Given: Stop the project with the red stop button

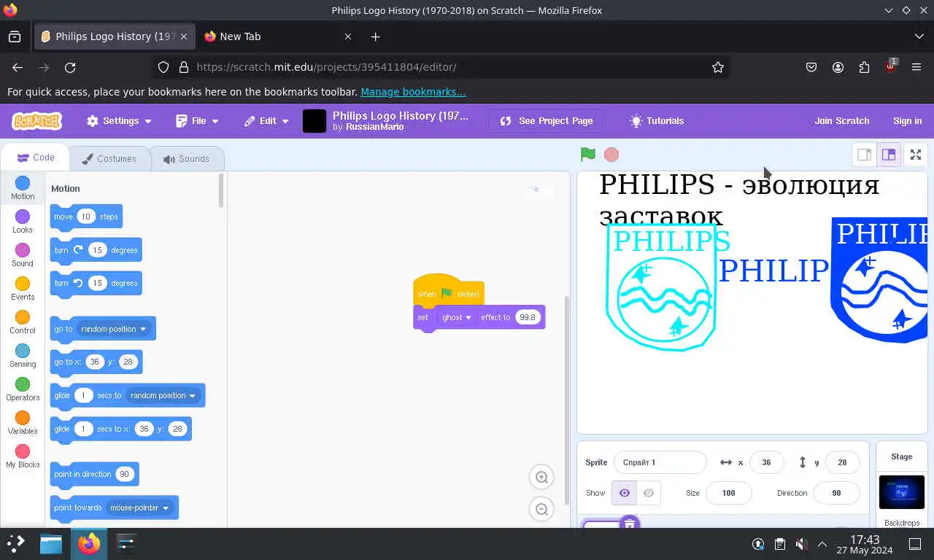Looking at the screenshot, I should point(611,155).
